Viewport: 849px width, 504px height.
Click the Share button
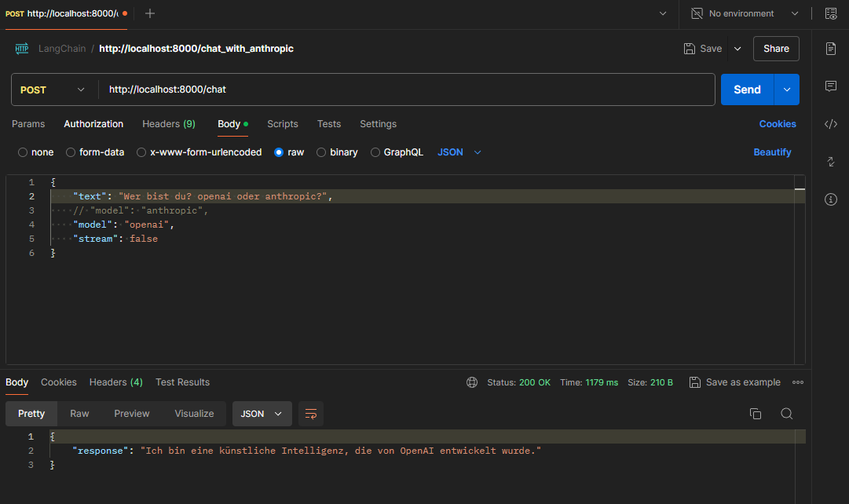pyautogui.click(x=775, y=49)
